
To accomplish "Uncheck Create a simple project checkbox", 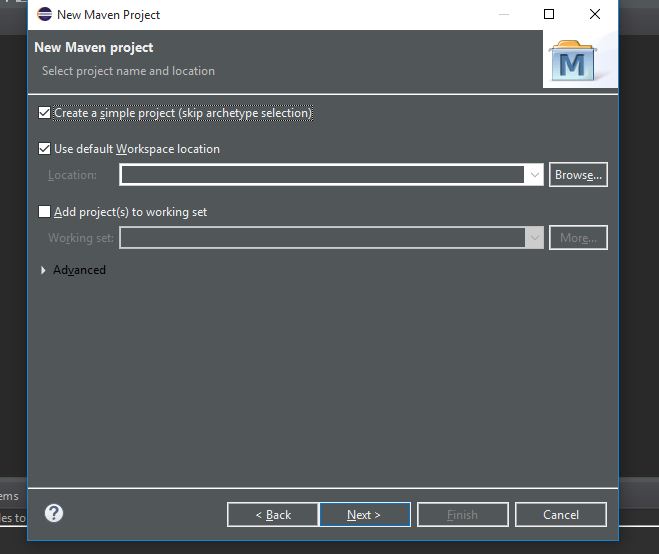I will pos(44,113).
